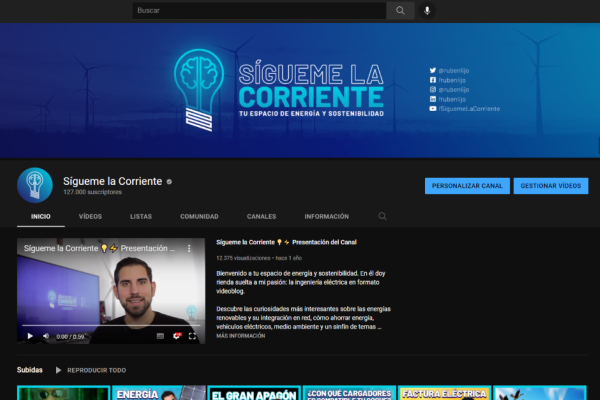Toggle subtitles on the trailer player
This screenshot has width=600, height=400.
click(160, 336)
